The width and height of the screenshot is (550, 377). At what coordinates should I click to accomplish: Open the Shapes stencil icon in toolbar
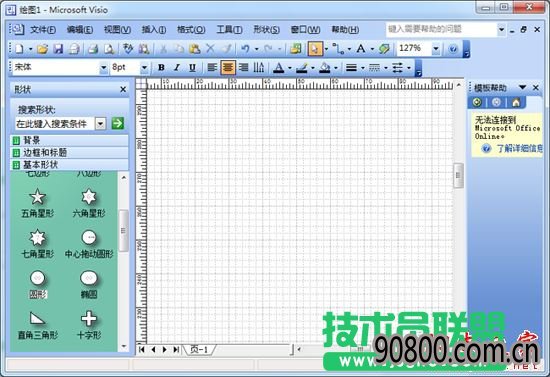tap(295, 49)
